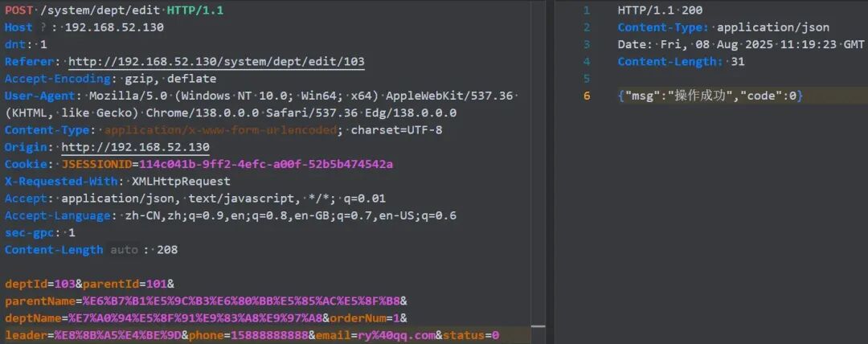Click charset=UTF-8 in the request
Viewport: 868px width, 344px height.
396,130
